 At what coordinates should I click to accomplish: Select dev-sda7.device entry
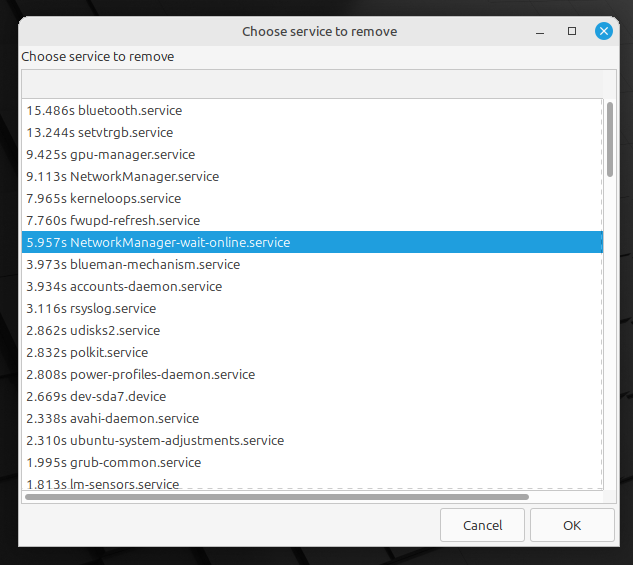pyautogui.click(x=312, y=396)
